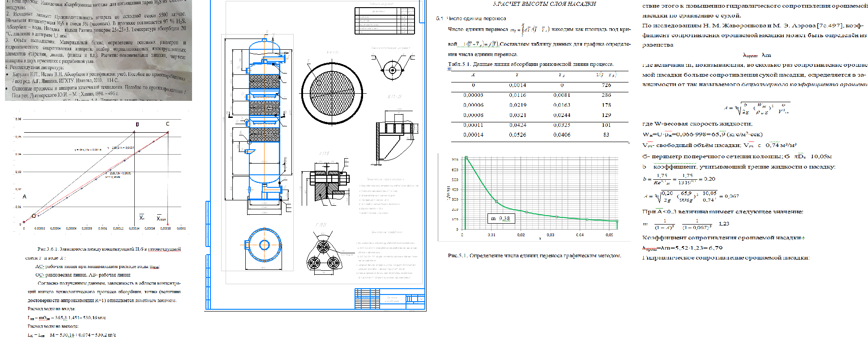The image size is (868, 342).
Task: Select the cell 0,0244
Action: pyautogui.click(x=562, y=115)
